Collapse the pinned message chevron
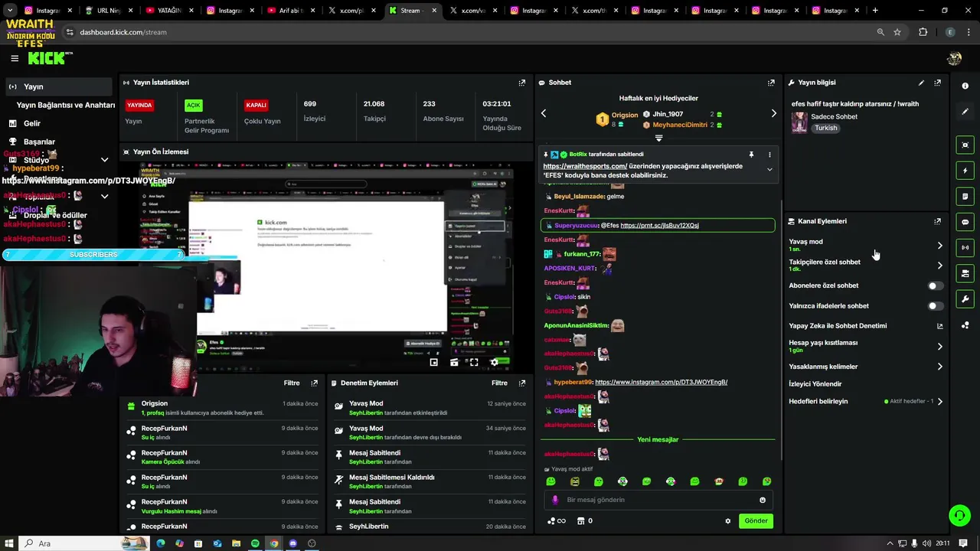 (x=769, y=169)
